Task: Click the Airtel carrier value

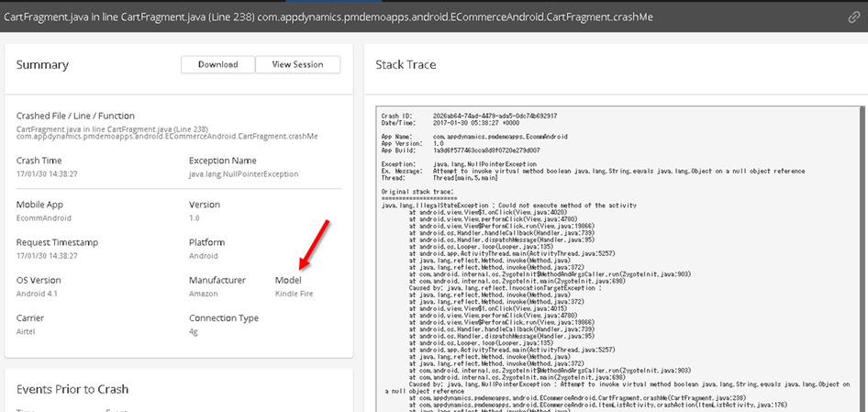Action: (28, 332)
